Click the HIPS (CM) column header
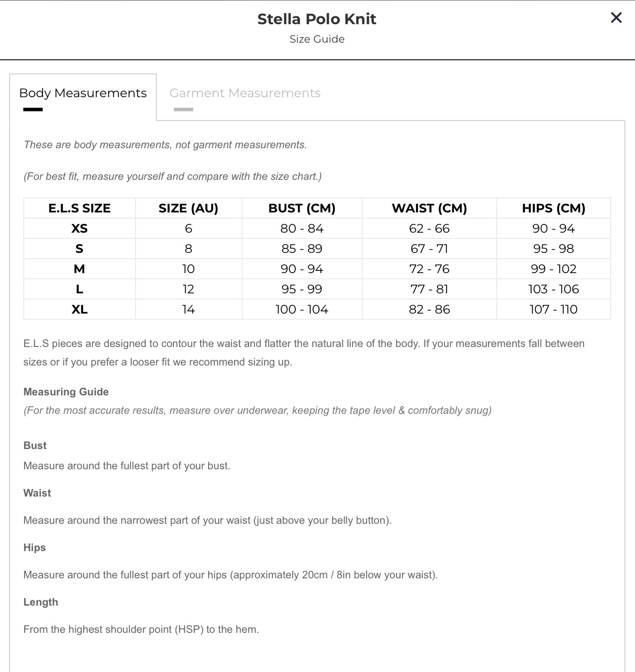 pos(554,208)
